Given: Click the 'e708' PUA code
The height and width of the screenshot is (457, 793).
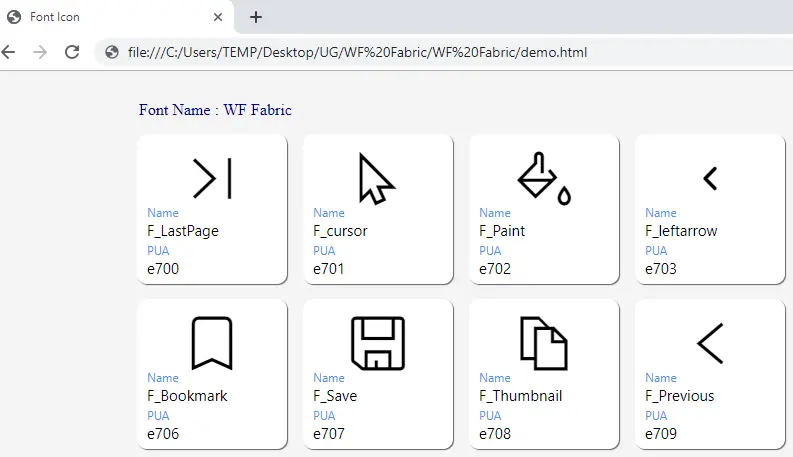Looking at the screenshot, I should tap(495, 434).
